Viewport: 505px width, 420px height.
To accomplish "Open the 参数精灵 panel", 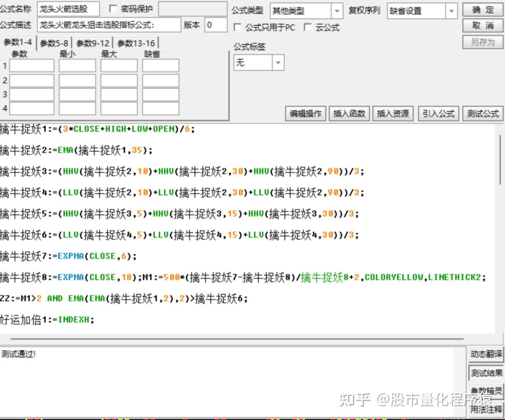I will 486,391.
